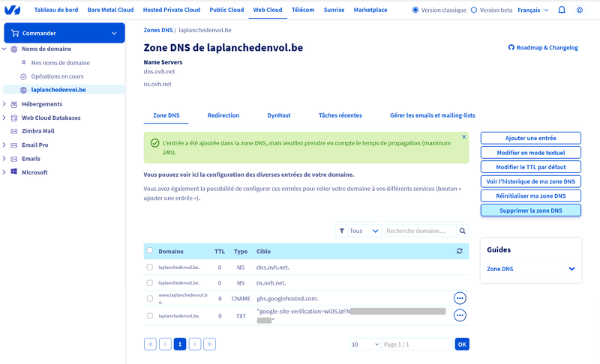This screenshot has height=364, width=600.
Task: Click the Zimbra Mail envelope icon
Action: 14,131
